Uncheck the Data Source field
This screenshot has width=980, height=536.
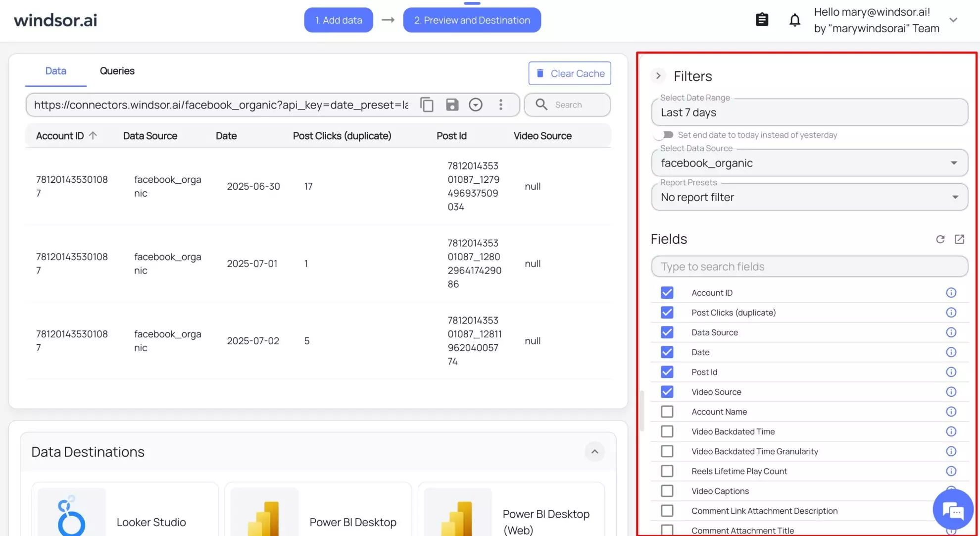pos(667,332)
